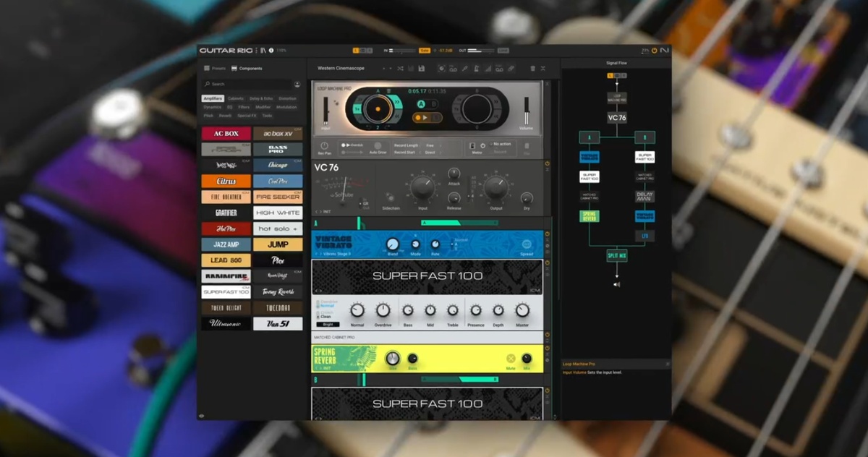Toggle the output Limit button
868x457 pixels.
click(x=503, y=51)
